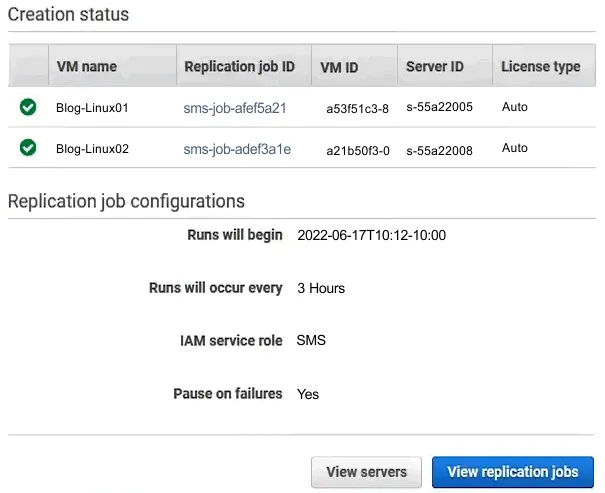This screenshot has width=605, height=493.
Task: Click VM ID a21b50f3-0
Action: coord(357,150)
